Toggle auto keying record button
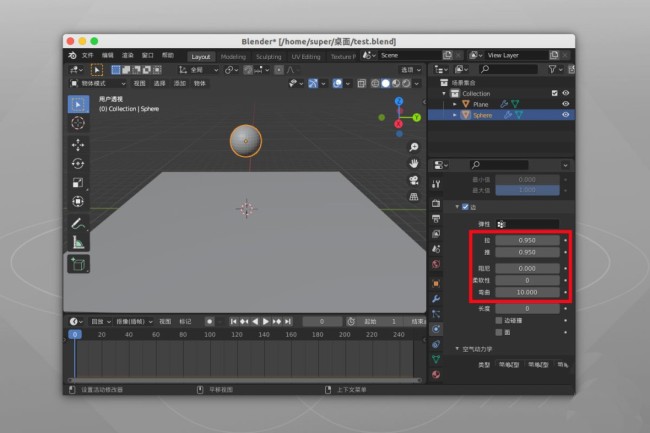 click(209, 322)
